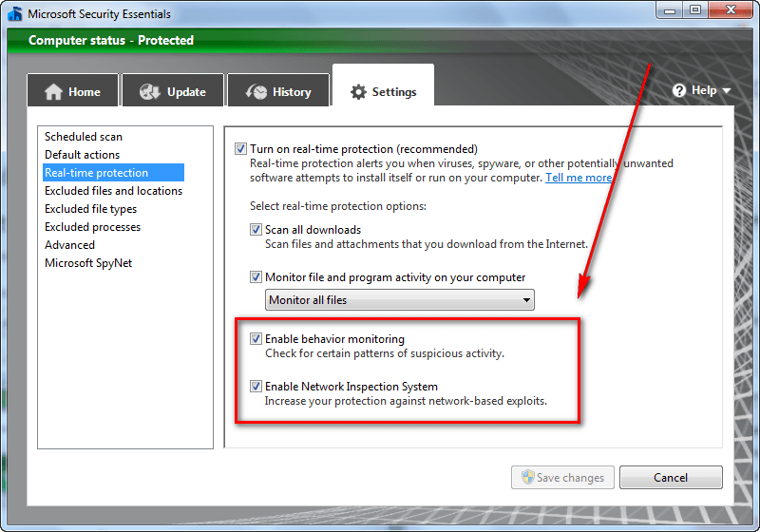Click the Cancel button

(x=671, y=477)
